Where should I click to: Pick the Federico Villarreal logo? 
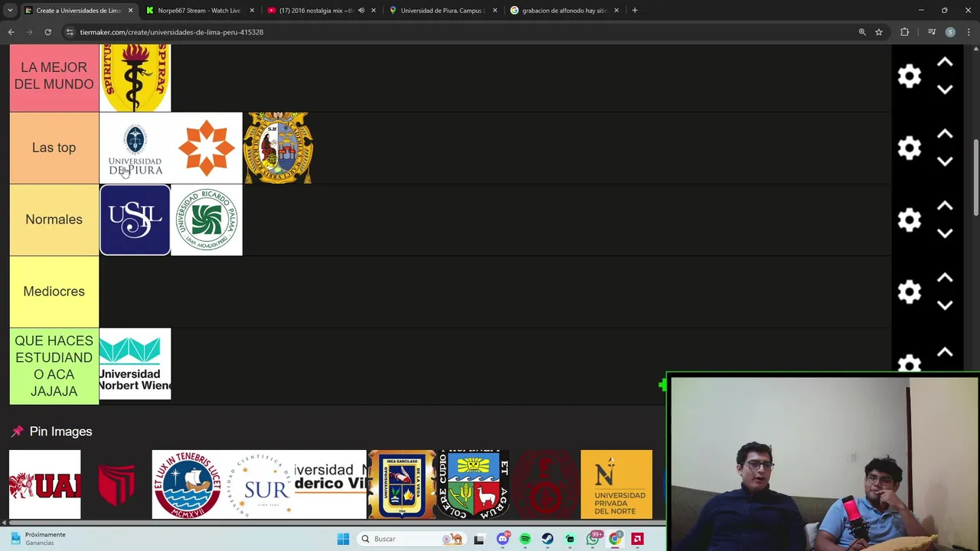tap(331, 484)
